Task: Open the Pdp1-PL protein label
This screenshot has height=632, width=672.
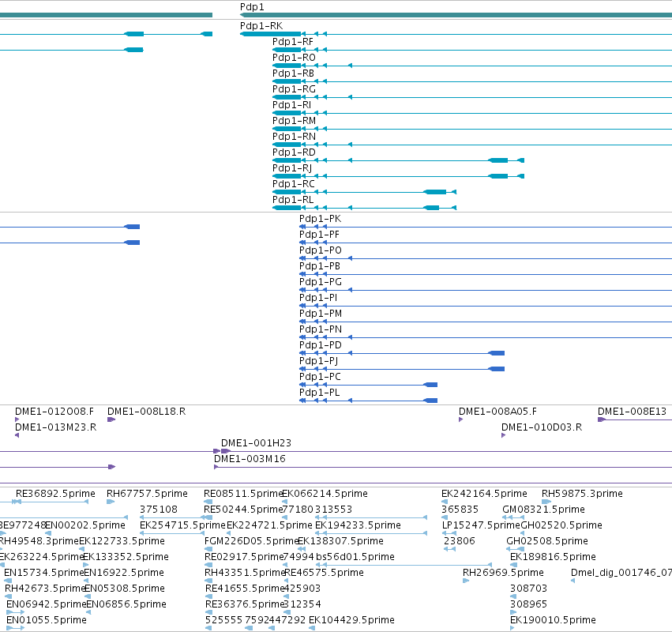Action: [x=320, y=393]
